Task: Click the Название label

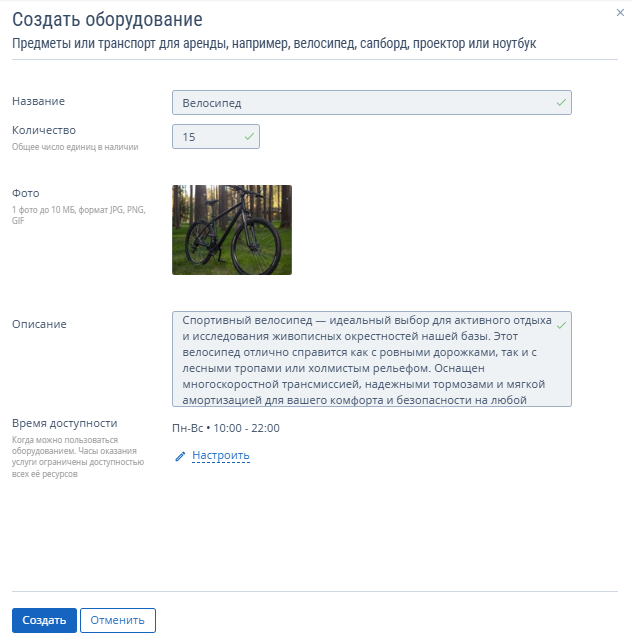Action: tap(38, 101)
